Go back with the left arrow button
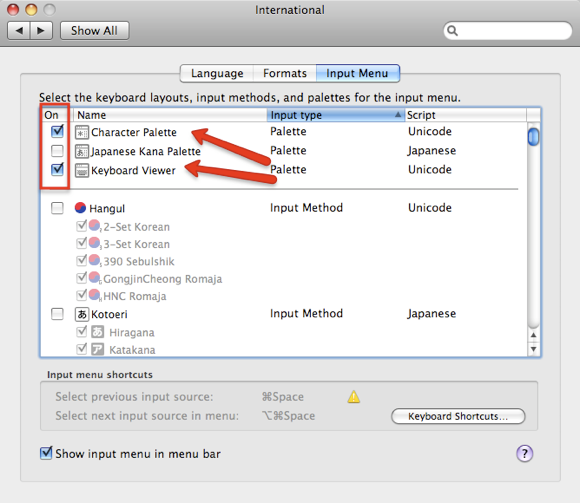Screen dimensions: 580x503 tap(19, 30)
